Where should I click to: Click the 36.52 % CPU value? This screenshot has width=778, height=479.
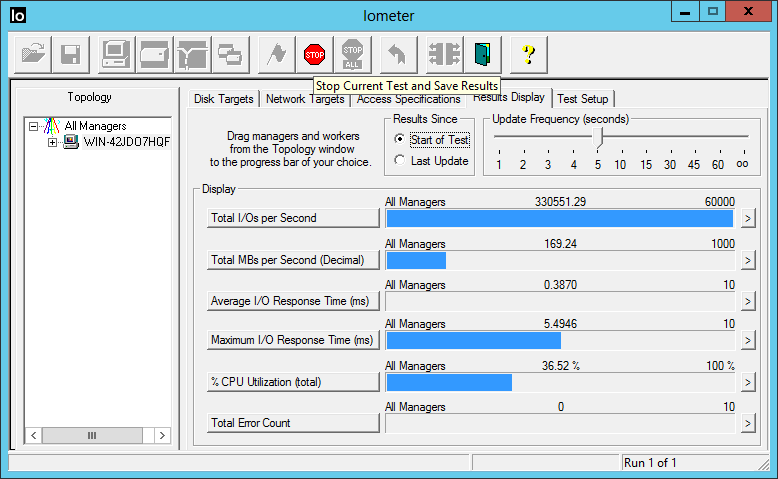(560, 366)
